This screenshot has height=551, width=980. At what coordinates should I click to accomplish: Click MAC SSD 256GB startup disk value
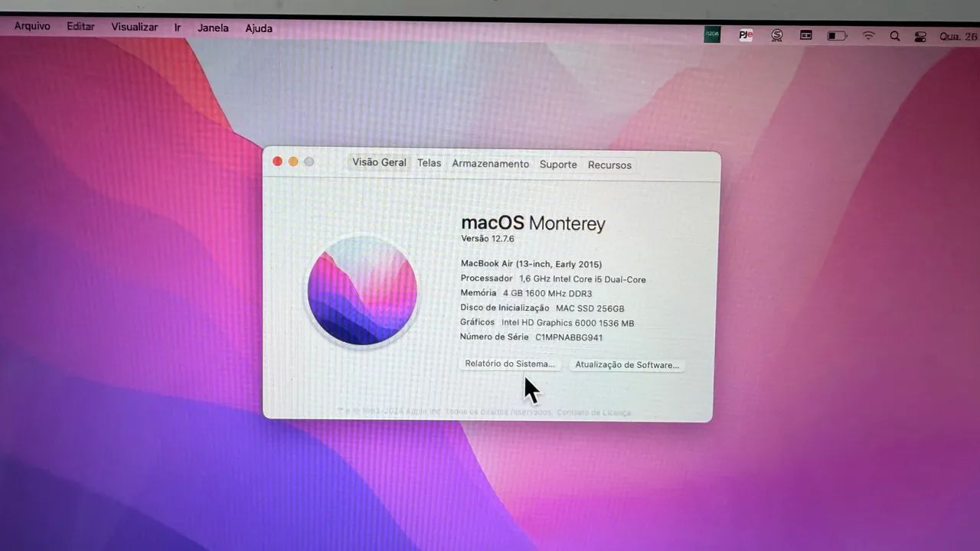[x=590, y=308]
